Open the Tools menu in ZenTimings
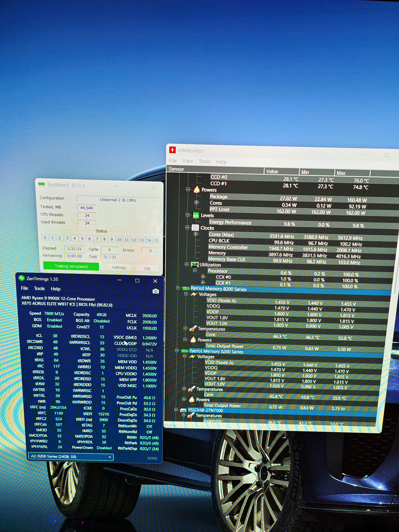 [x=39, y=288]
